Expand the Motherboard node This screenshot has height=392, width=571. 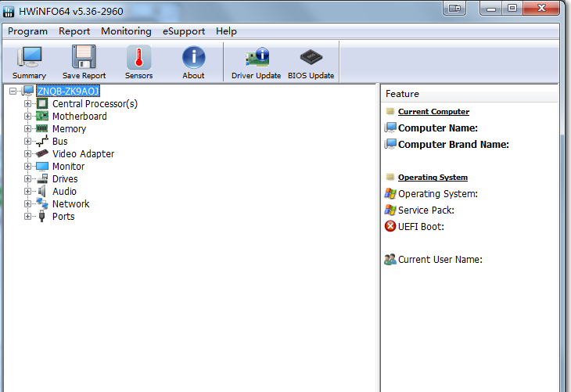(27, 117)
